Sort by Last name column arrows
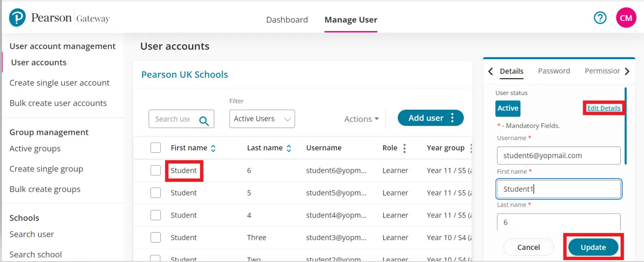This screenshot has width=644, height=262. coord(289,148)
